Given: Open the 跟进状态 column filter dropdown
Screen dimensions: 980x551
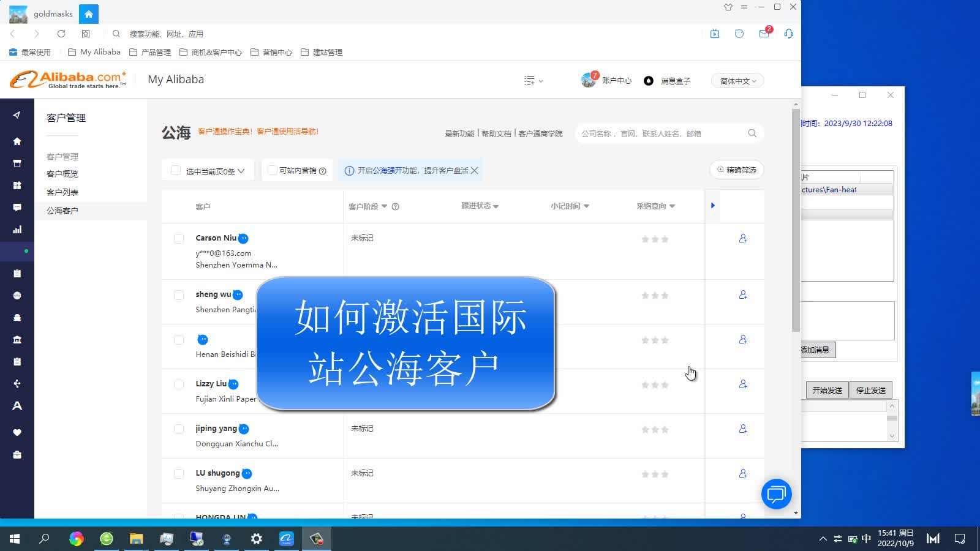Looking at the screenshot, I should pyautogui.click(x=496, y=206).
